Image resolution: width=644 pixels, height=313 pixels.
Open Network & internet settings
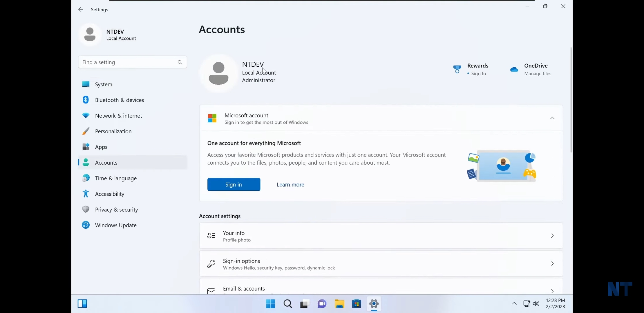[x=118, y=116]
